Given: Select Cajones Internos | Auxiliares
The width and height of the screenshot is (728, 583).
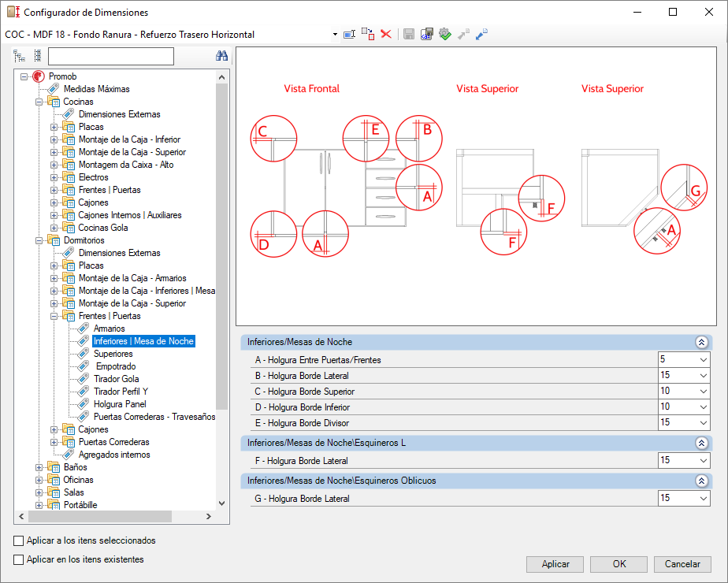Looking at the screenshot, I should tap(129, 215).
